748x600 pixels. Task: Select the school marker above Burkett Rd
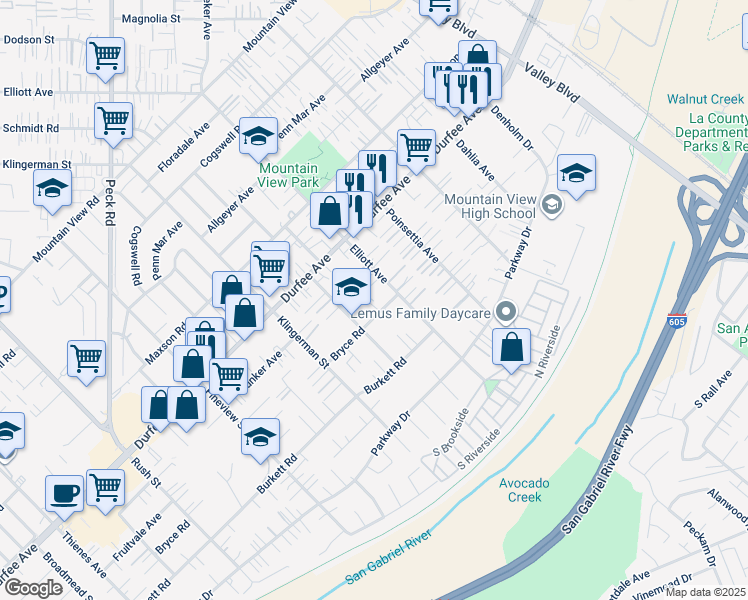coord(260,439)
